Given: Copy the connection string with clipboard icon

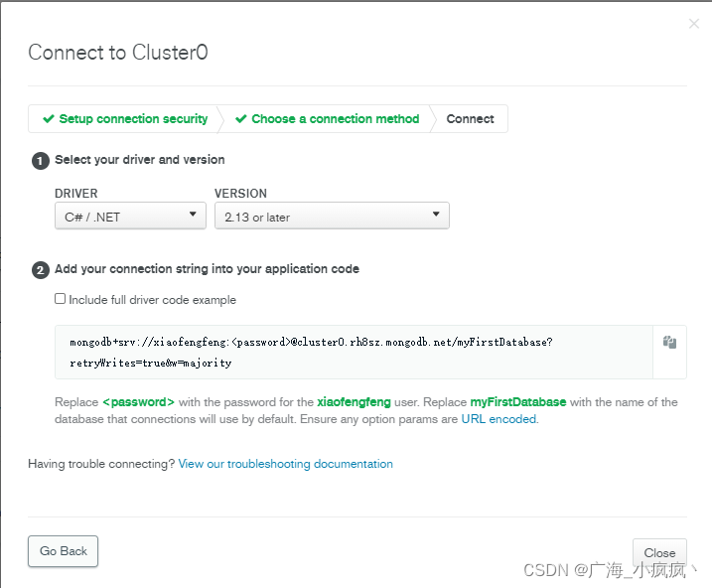Looking at the screenshot, I should coord(669,343).
